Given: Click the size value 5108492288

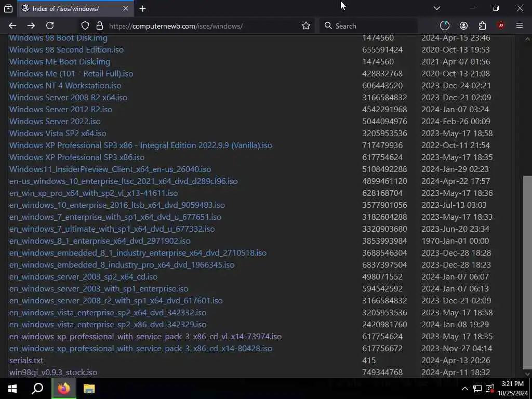Looking at the screenshot, I should point(384,169).
